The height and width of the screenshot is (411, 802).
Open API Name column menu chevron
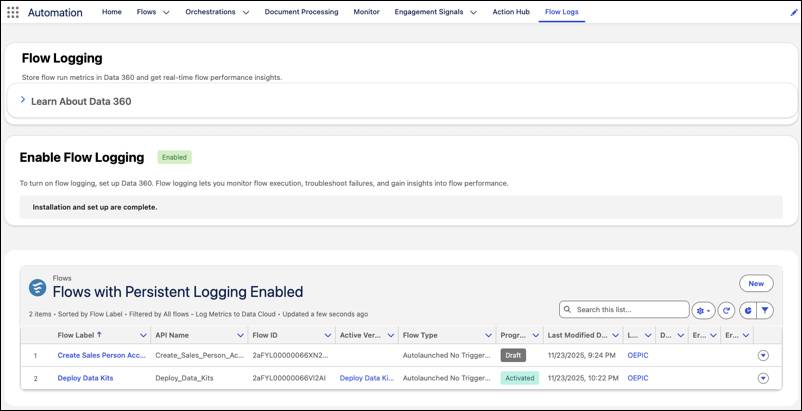coord(240,335)
